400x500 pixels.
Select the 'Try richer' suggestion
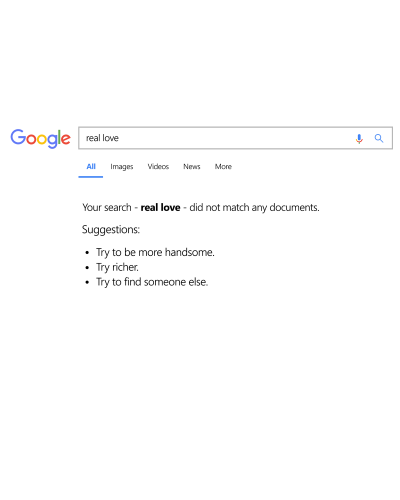(117, 267)
